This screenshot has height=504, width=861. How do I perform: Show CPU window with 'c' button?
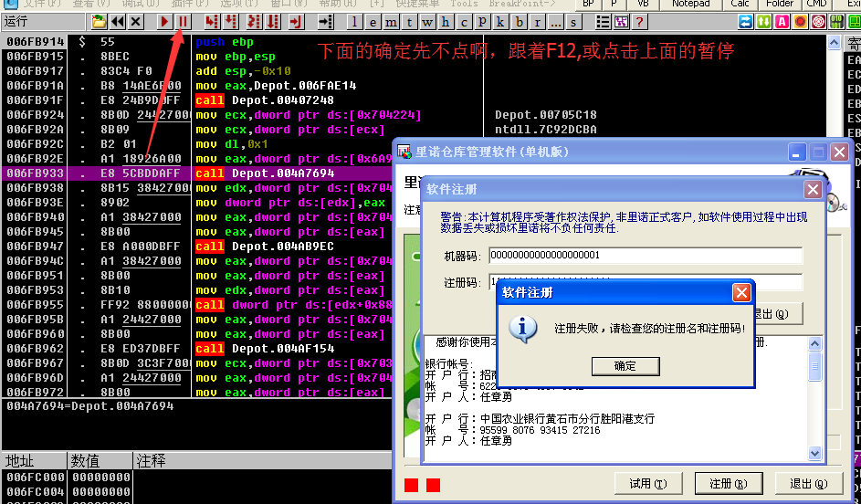point(464,22)
